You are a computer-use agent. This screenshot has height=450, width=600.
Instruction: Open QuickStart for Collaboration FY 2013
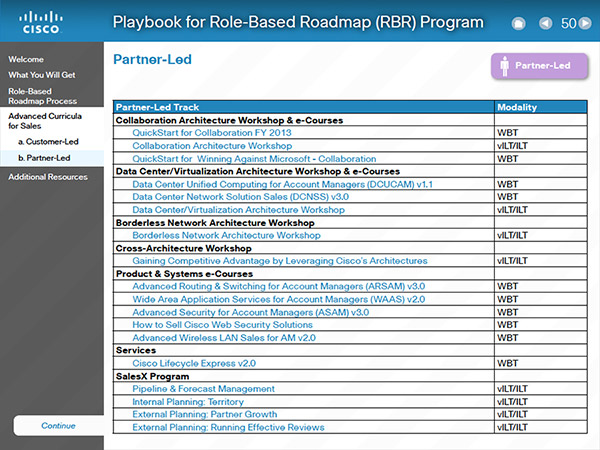(x=212, y=133)
